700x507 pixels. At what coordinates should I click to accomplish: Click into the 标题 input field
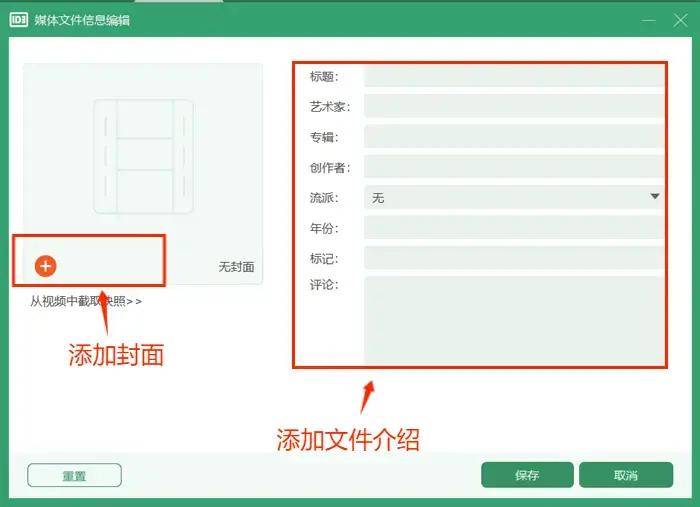(514, 76)
